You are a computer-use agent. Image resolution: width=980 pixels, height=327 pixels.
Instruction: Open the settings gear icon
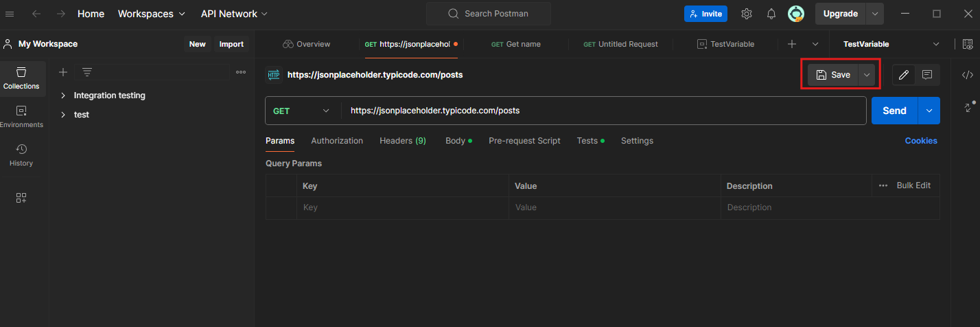(747, 14)
